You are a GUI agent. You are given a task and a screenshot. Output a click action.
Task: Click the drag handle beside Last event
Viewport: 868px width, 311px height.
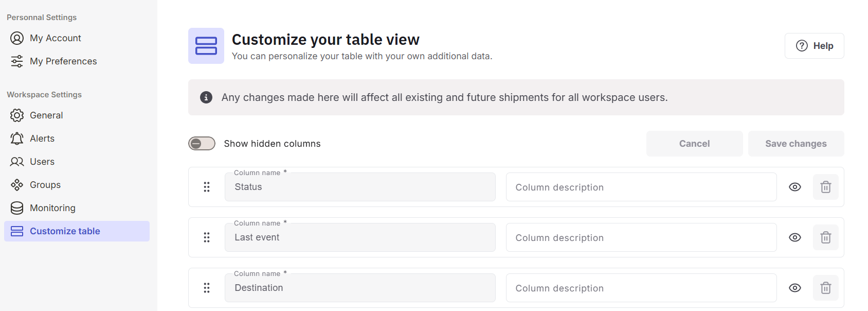207,237
